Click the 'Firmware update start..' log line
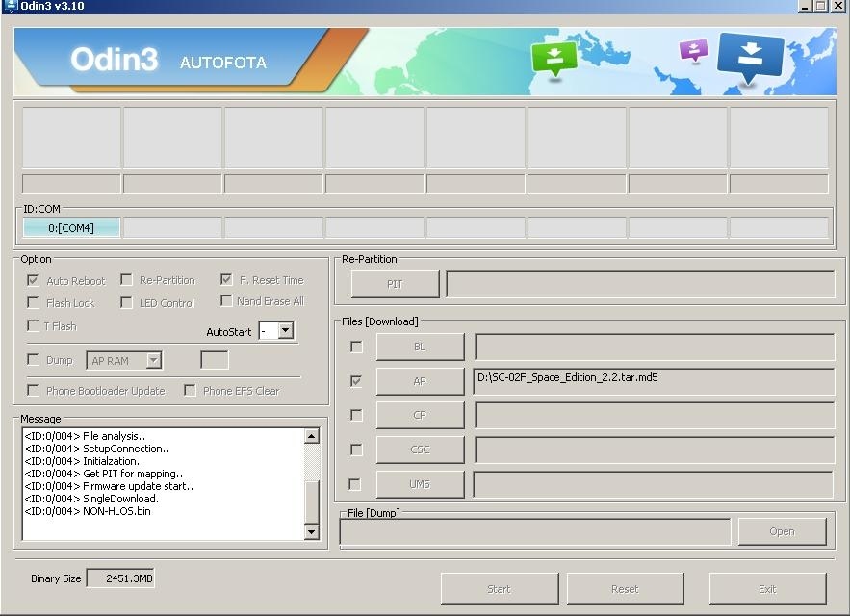850x616 pixels. pos(109,486)
